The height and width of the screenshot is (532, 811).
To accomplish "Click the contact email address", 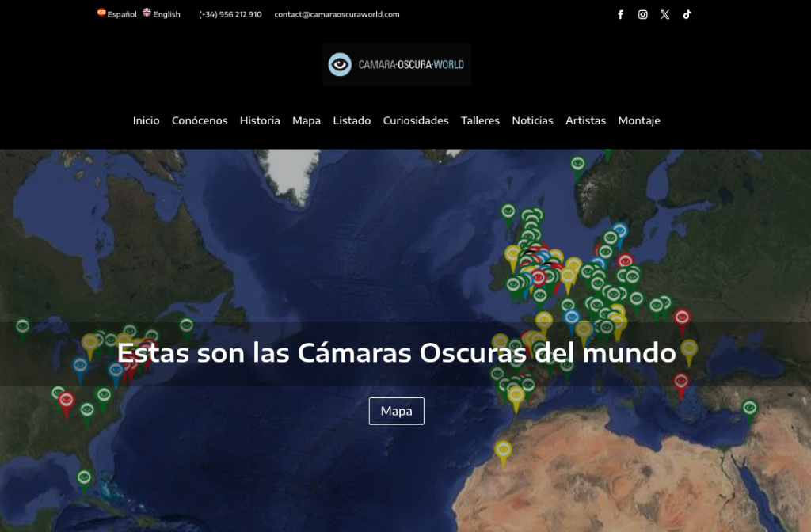I will tap(337, 14).
